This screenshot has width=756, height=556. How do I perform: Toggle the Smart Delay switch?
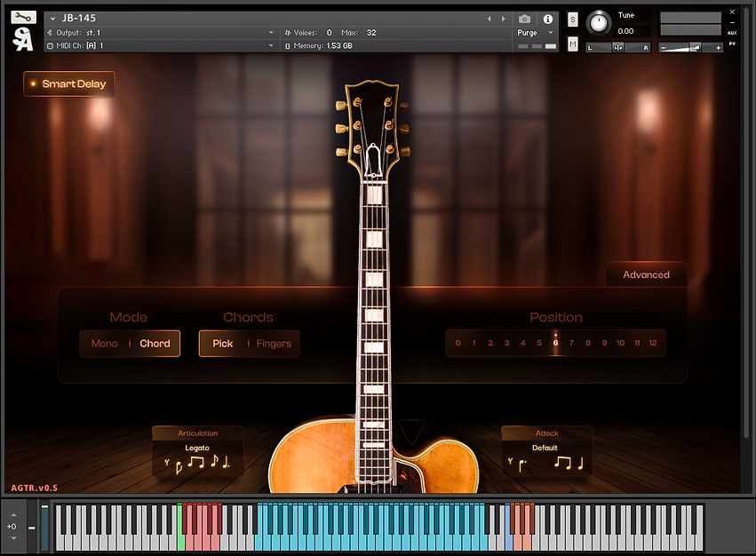click(69, 83)
